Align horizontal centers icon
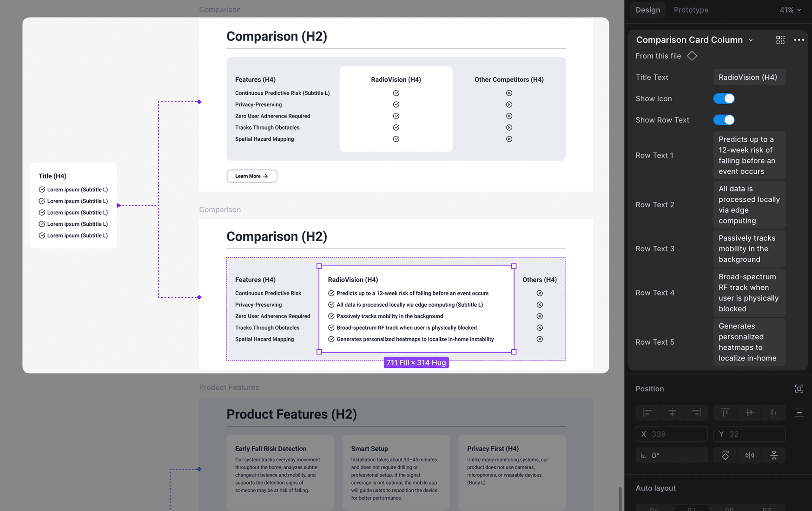 tap(672, 413)
